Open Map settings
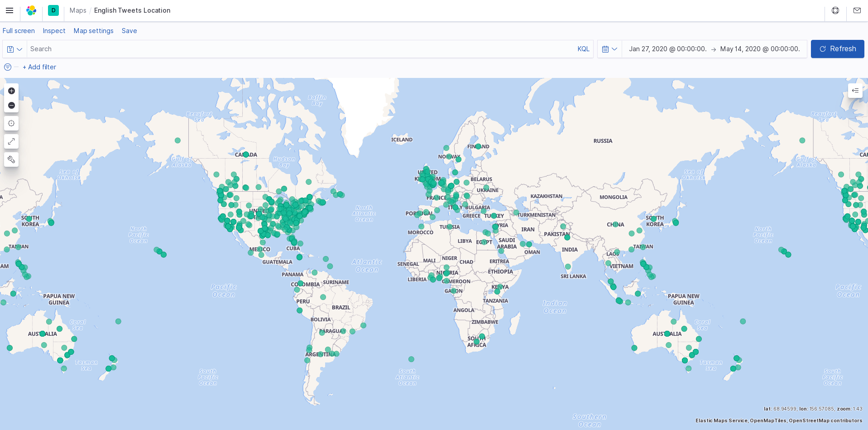The image size is (868, 430). (94, 31)
